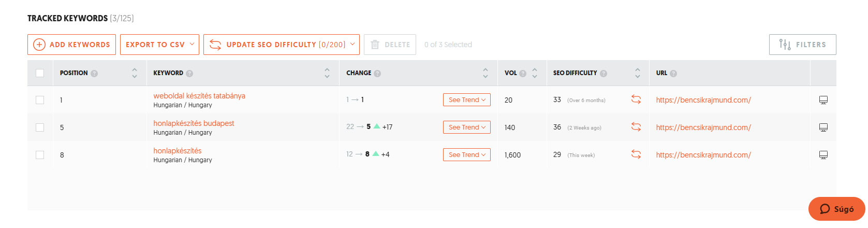Expand See Trend for honlapkészítés budapest
The width and height of the screenshot is (868, 228).
(467, 127)
